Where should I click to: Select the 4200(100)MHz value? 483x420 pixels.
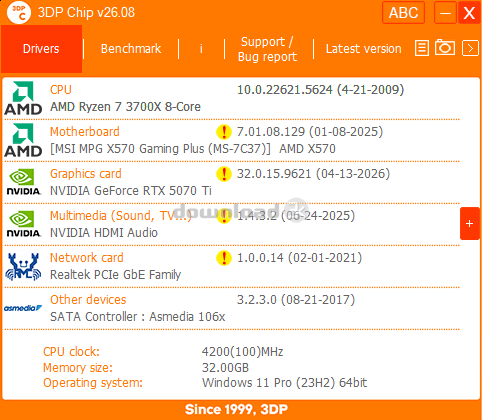pos(243,352)
